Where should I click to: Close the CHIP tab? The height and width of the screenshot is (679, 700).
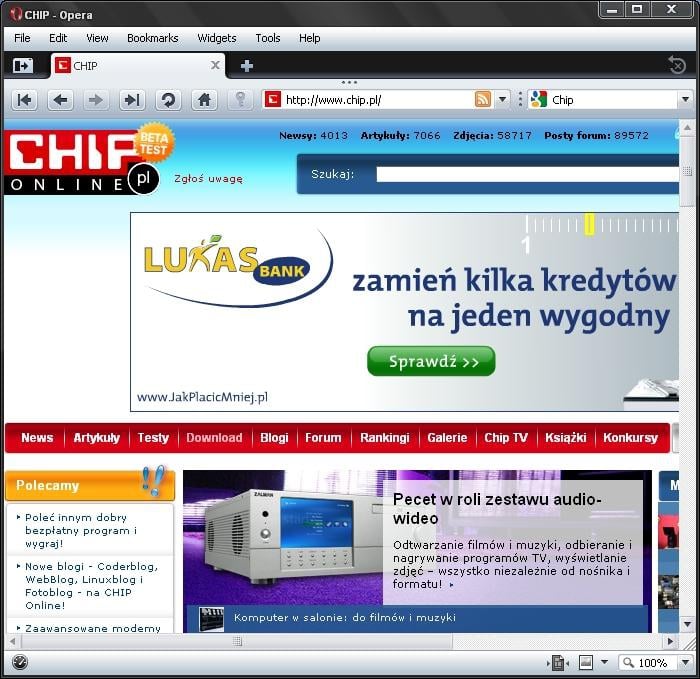pos(215,66)
